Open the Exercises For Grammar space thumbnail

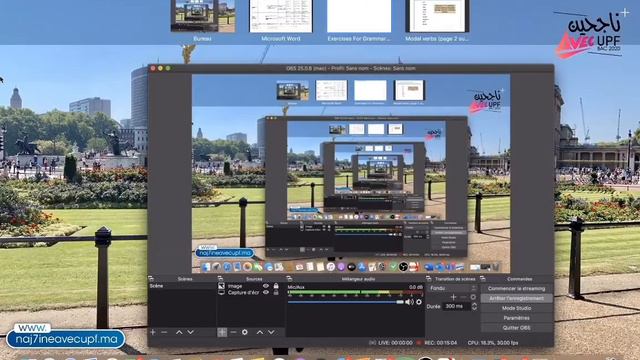[x=359, y=16]
